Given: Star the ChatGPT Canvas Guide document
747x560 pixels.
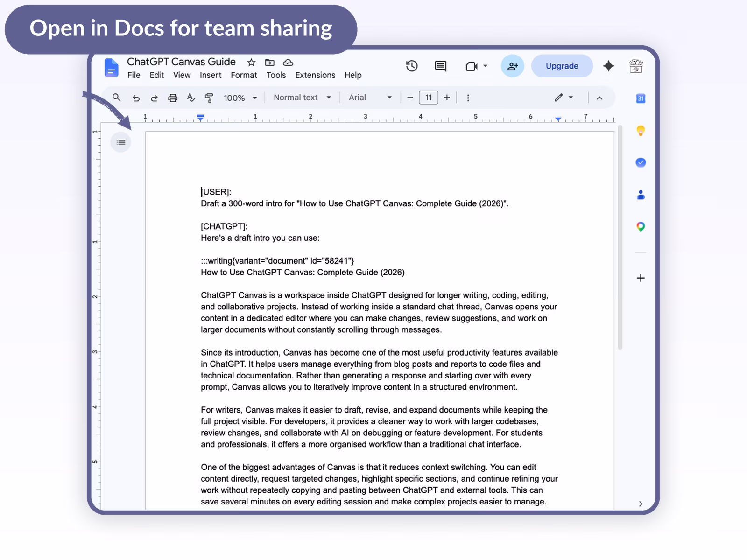Looking at the screenshot, I should 251,62.
